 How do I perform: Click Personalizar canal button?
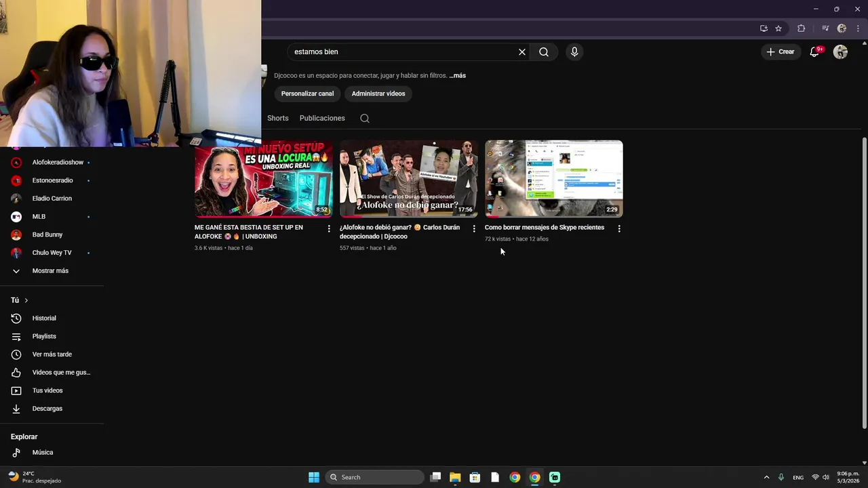307,94
